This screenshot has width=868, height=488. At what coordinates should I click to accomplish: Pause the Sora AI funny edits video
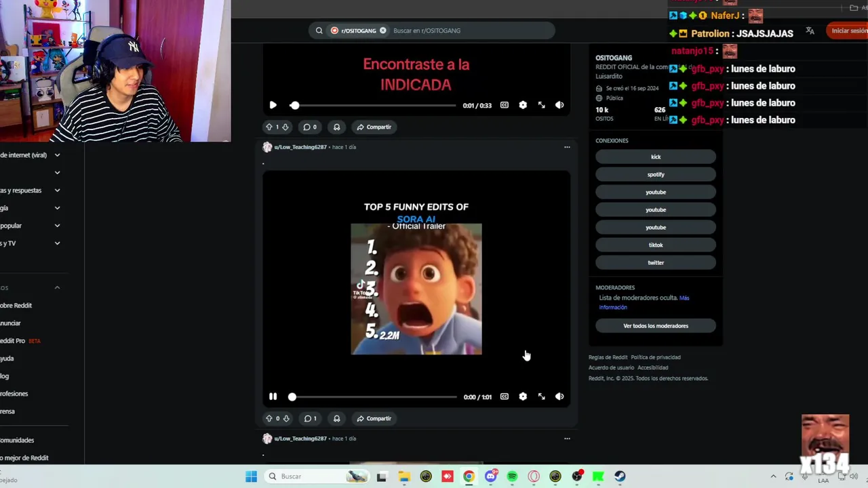[273, 396]
